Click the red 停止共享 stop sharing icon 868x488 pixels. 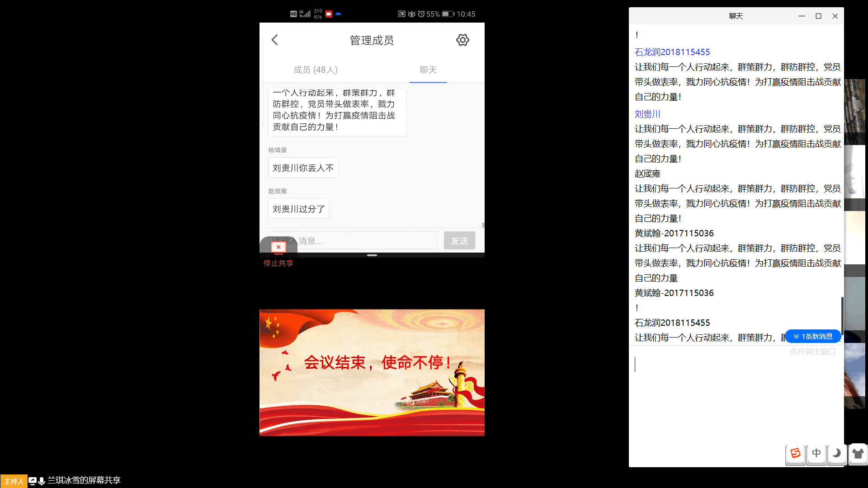[x=278, y=247]
